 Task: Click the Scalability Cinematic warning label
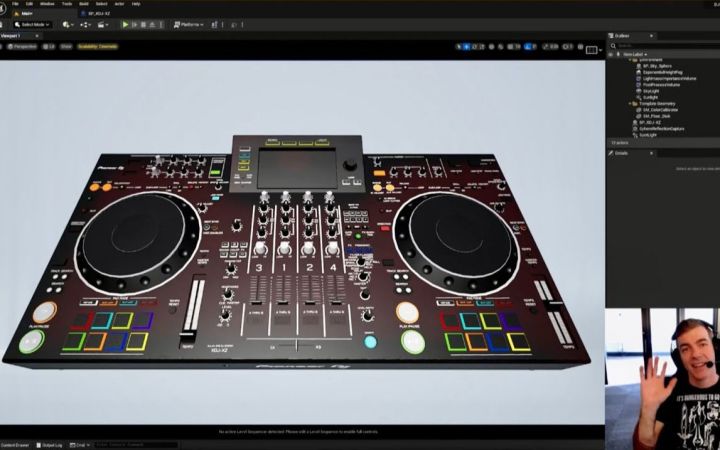97,46
